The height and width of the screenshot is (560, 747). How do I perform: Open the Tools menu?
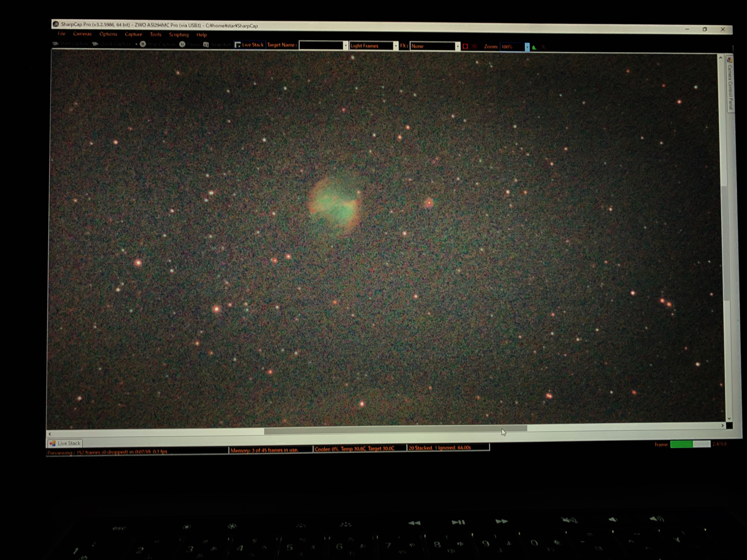coord(155,34)
